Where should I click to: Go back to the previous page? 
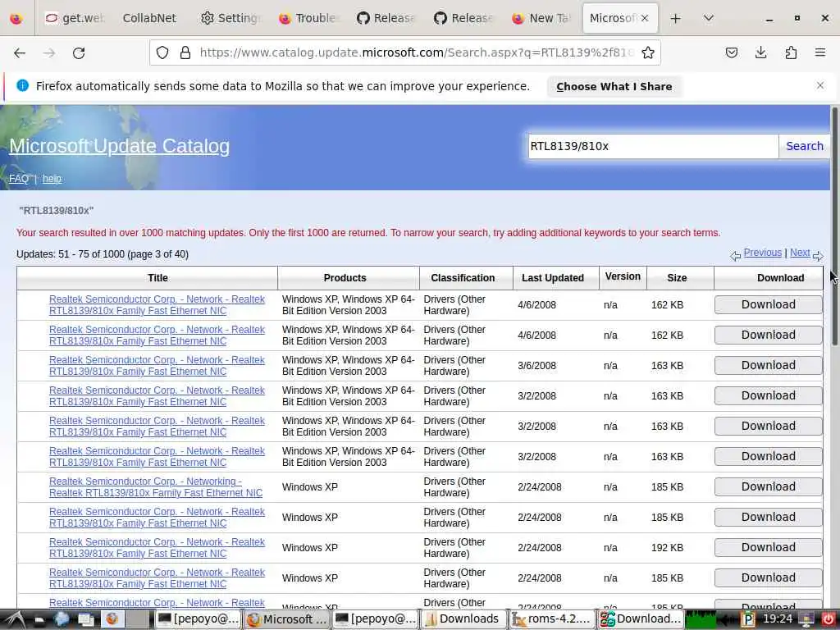coord(20,52)
